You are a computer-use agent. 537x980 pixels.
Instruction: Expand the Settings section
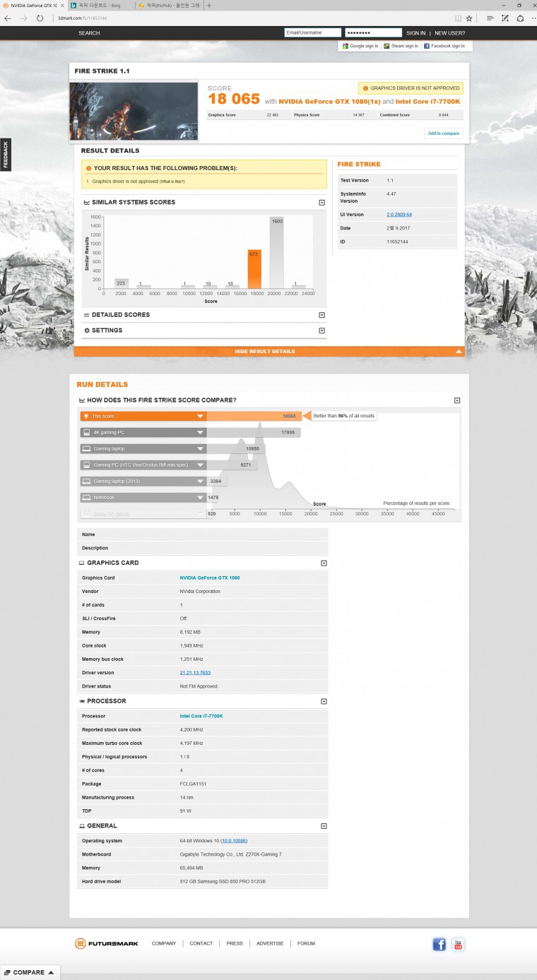(x=322, y=330)
